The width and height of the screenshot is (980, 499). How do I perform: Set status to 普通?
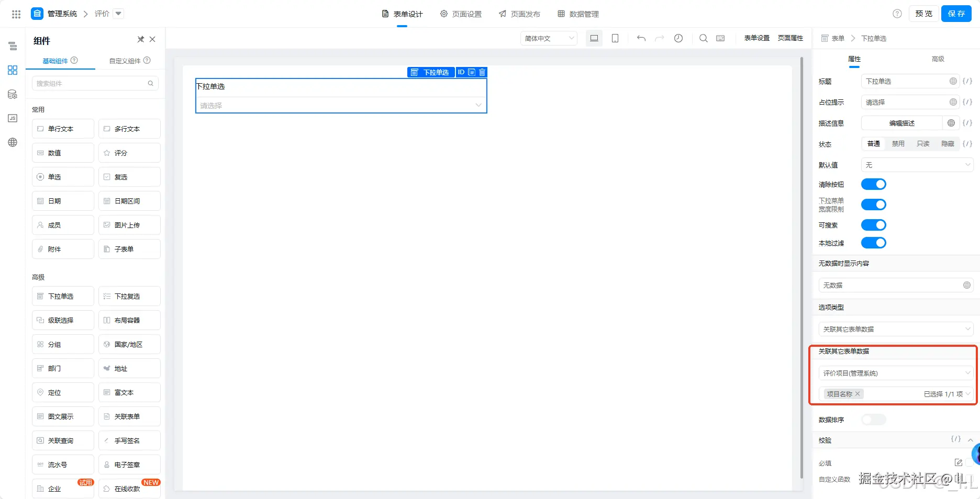click(873, 144)
